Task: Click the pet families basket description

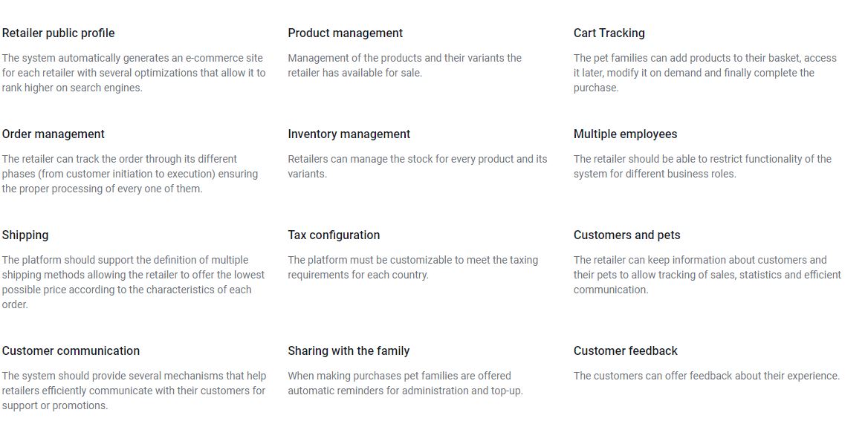Action: (x=705, y=73)
